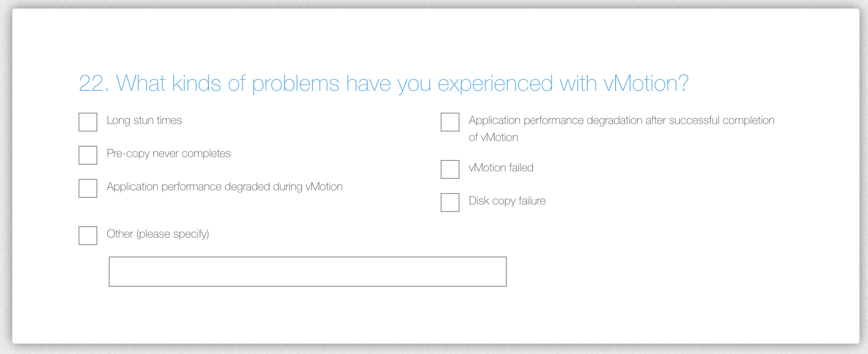Click the "Long stun times" label text
This screenshot has width=868, height=354.
coord(144,121)
